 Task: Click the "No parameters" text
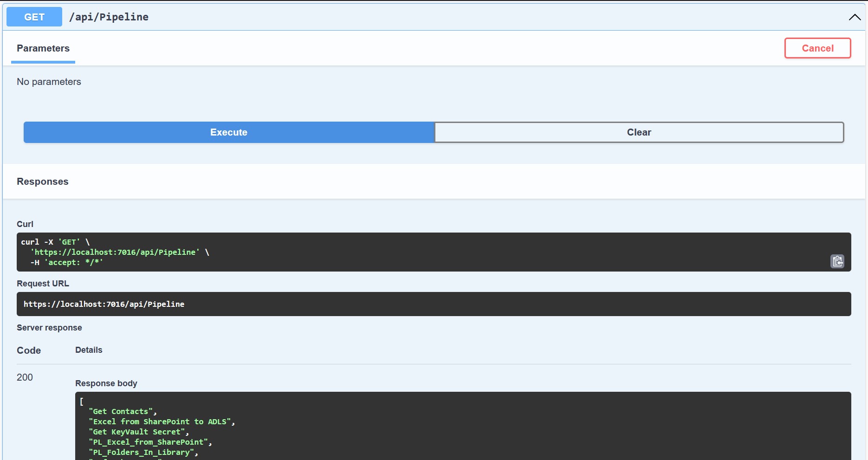49,82
